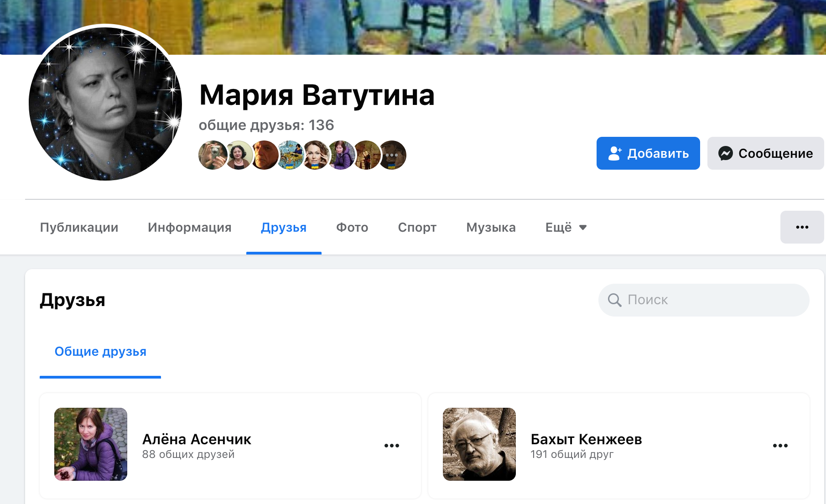Open the three-dots profile options menu
Viewport: 826px width, 504px height.
[x=802, y=227]
